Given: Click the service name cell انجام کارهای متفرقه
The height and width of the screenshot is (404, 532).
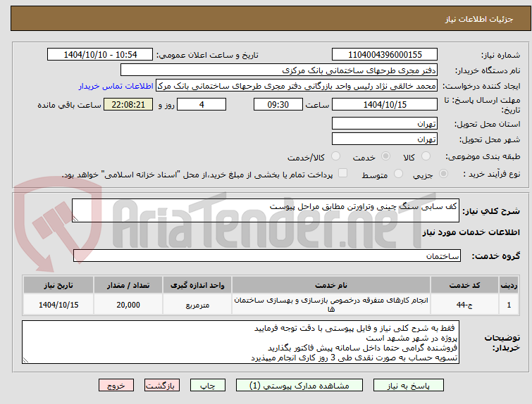Looking at the screenshot, I should tap(330, 305).
